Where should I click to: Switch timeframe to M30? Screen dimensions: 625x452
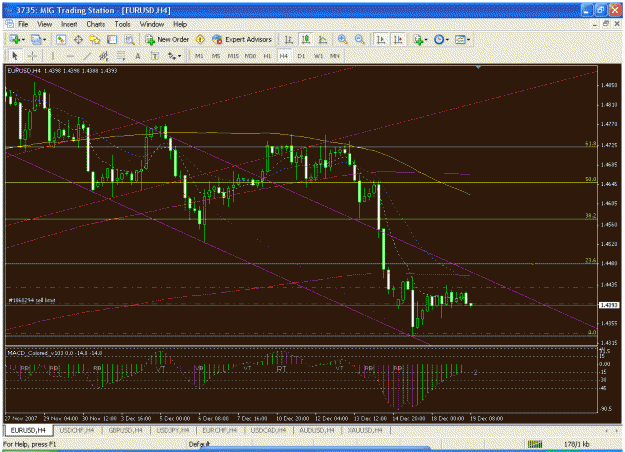[250, 56]
